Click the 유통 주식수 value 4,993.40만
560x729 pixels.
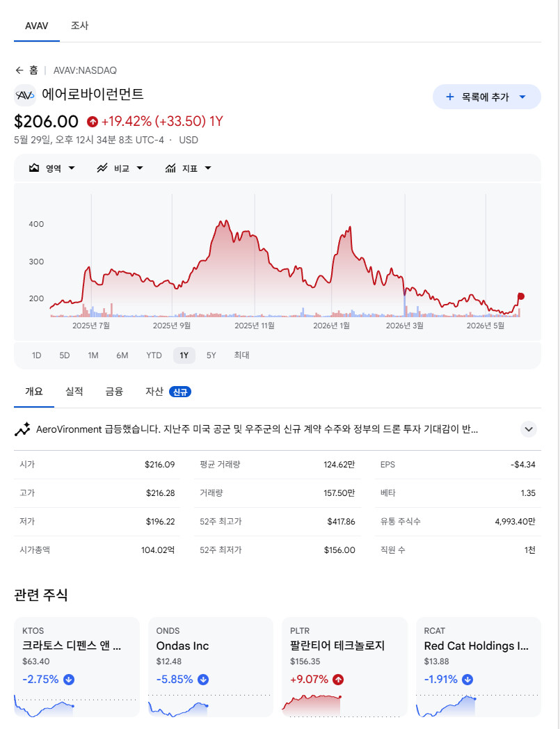tap(515, 522)
